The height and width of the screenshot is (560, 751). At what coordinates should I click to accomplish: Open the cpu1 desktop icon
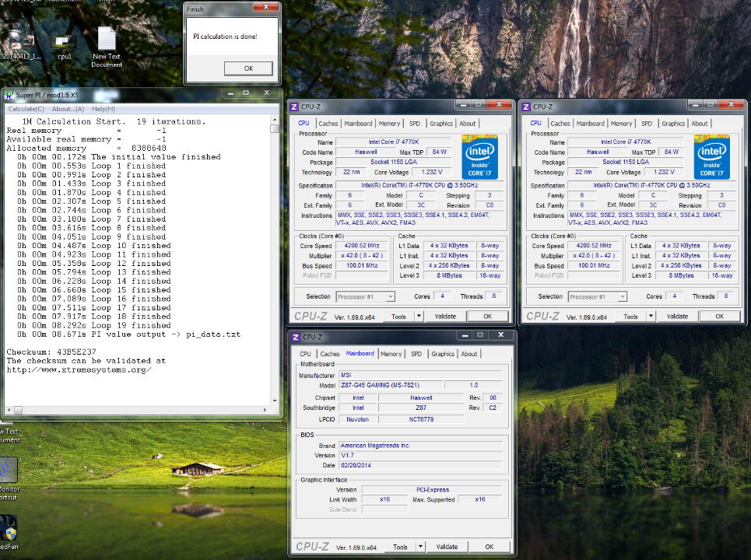(x=64, y=43)
